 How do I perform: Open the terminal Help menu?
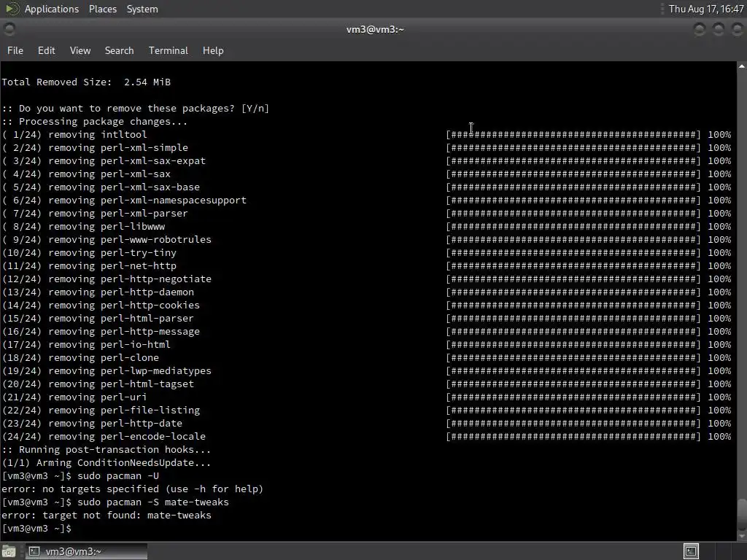coord(213,50)
